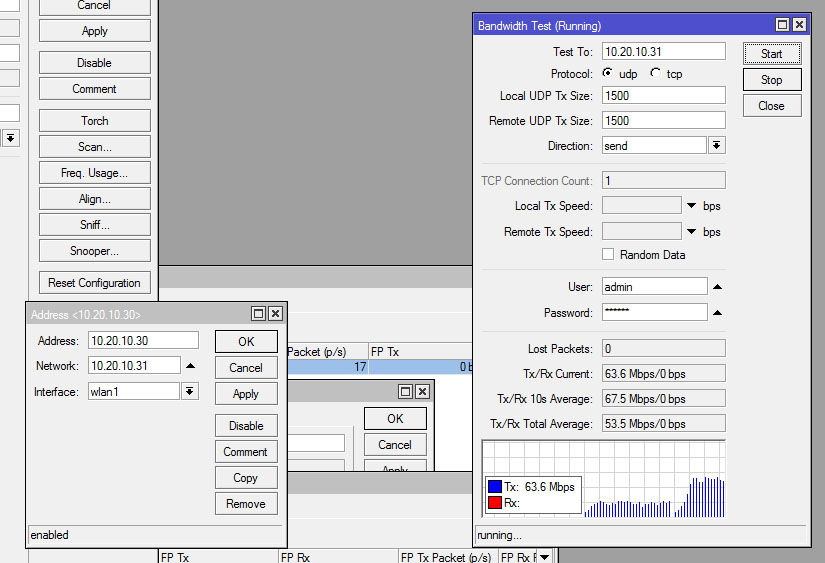This screenshot has height=563, width=825.
Task: Open the Snooper... tool
Action: pos(95,250)
